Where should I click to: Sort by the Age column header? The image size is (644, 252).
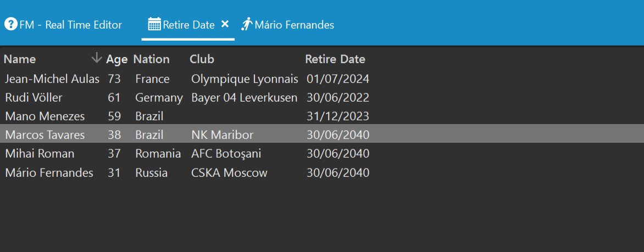(117, 59)
